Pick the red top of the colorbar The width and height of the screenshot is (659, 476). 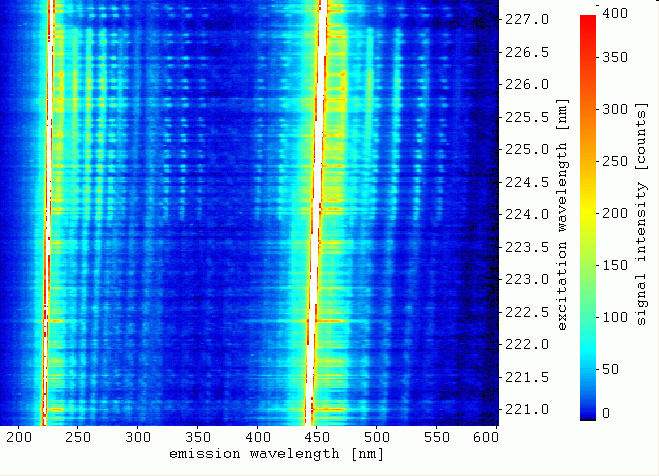pyautogui.click(x=588, y=23)
